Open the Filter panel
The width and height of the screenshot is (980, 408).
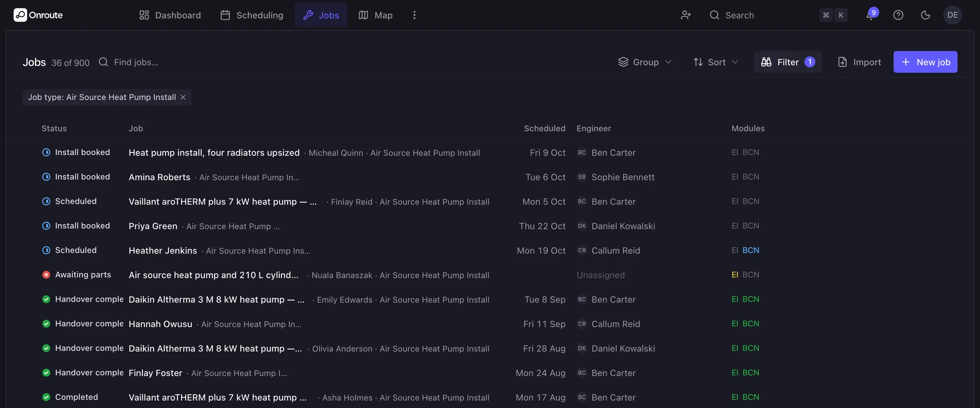point(788,62)
